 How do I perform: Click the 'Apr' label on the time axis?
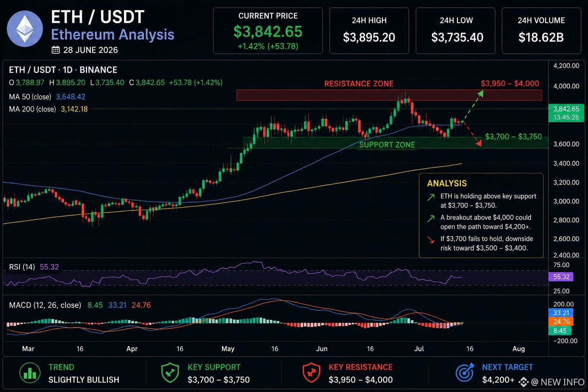point(132,349)
